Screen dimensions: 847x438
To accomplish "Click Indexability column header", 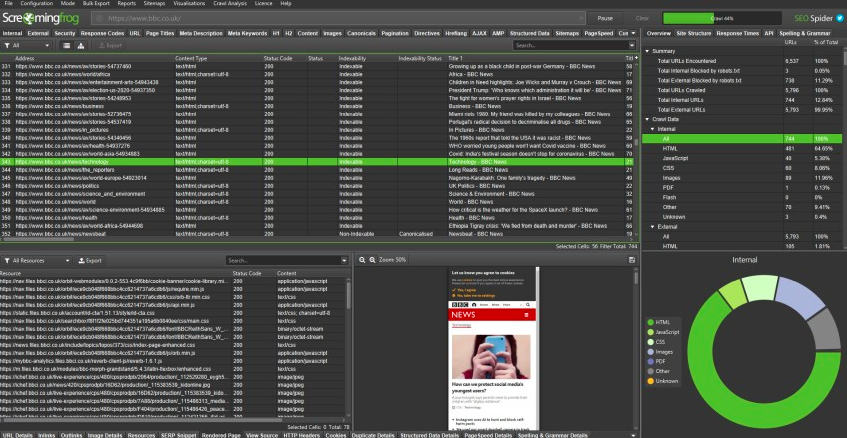I will (x=366, y=58).
